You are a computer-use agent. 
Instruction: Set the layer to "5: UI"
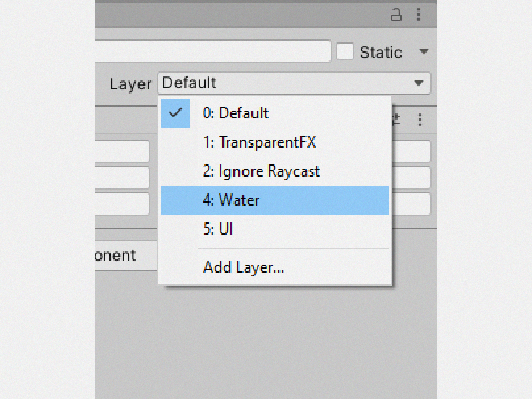pyautogui.click(x=218, y=229)
